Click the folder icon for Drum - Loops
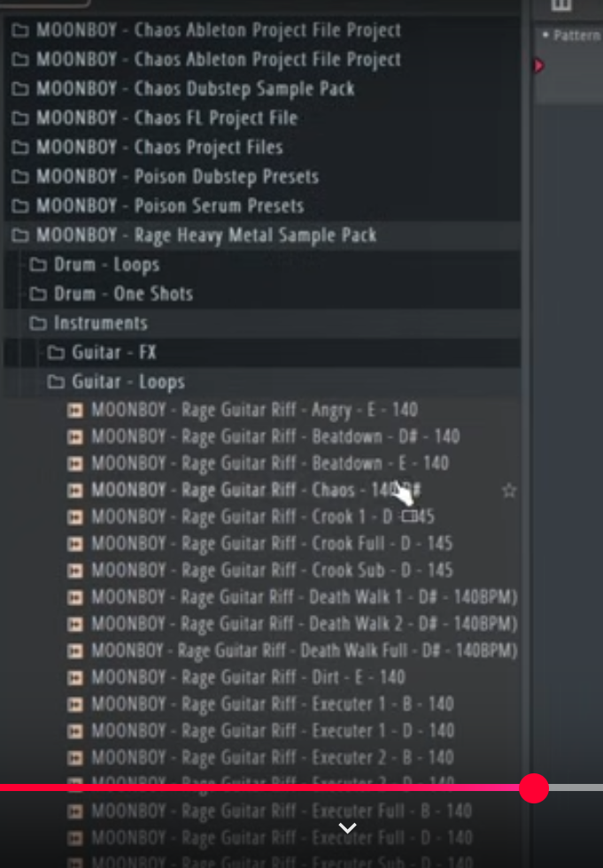 (38, 265)
